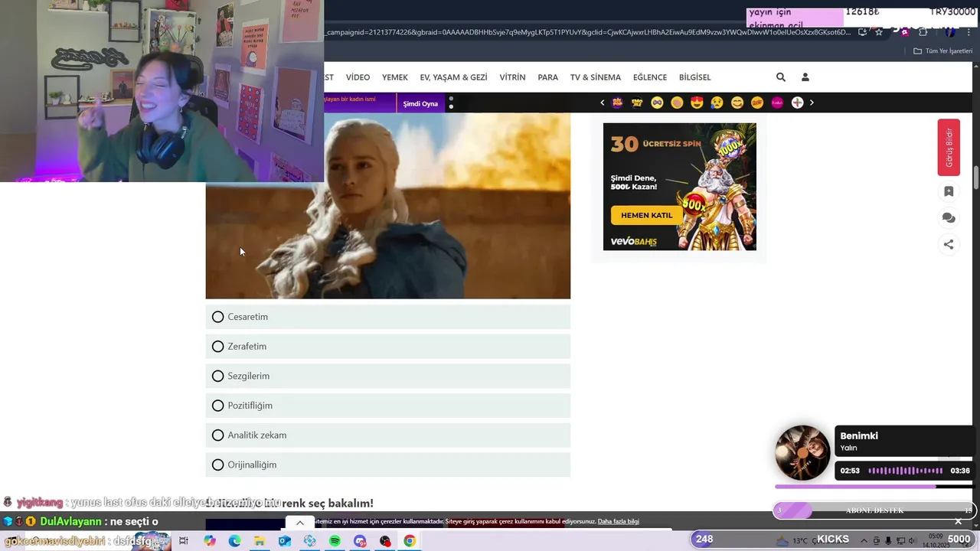The width and height of the screenshot is (980, 551).
Task: Open the Tüm Yer İşaretleri bookmarks folder
Action: point(942,51)
